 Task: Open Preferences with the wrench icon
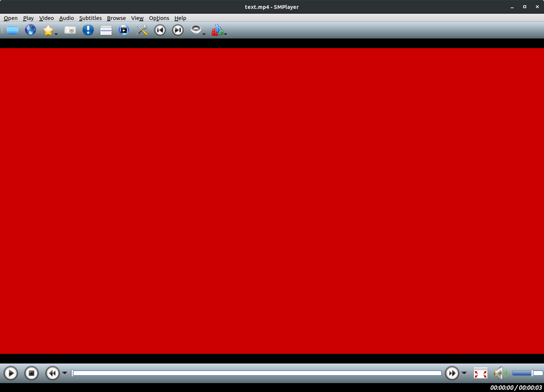(x=142, y=30)
